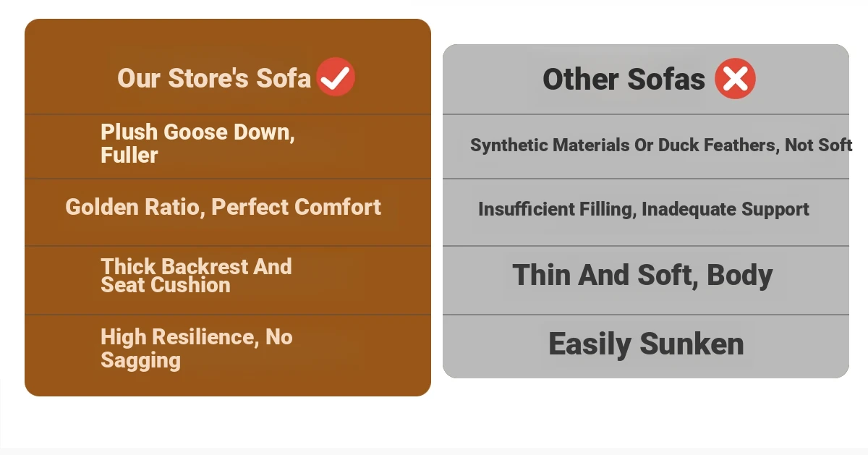Viewport: 868px width, 455px height.
Task: Select the 'Our Store's Sofa' heading
Action: tap(214, 78)
